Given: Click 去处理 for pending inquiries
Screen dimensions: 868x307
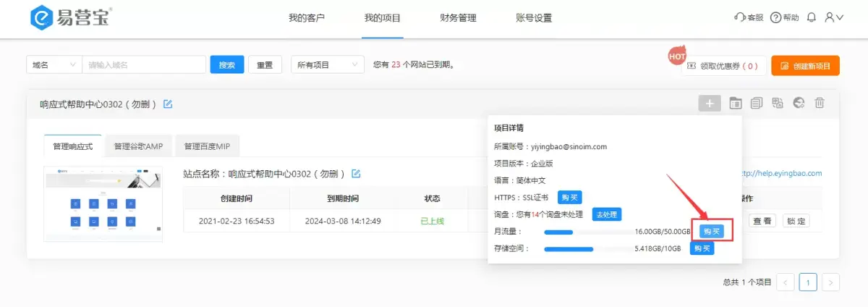Looking at the screenshot, I should coord(607,214).
